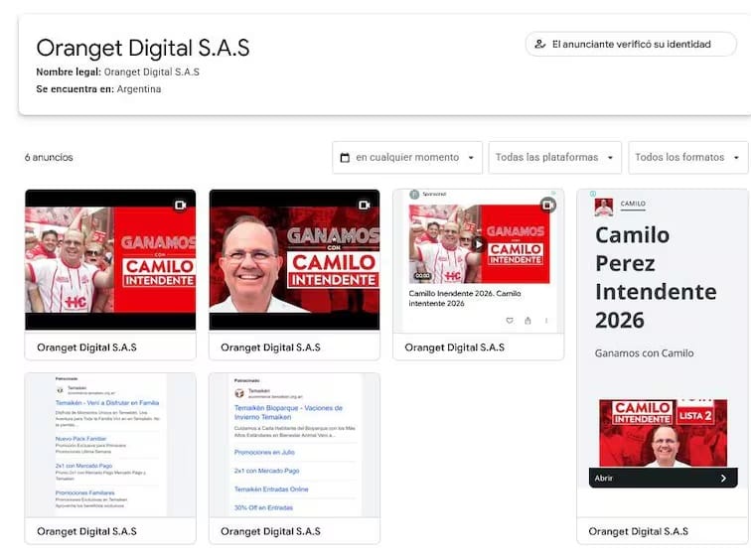751x560 pixels.
Task: Click the heart icon in sponsored ad
Action: click(x=510, y=321)
